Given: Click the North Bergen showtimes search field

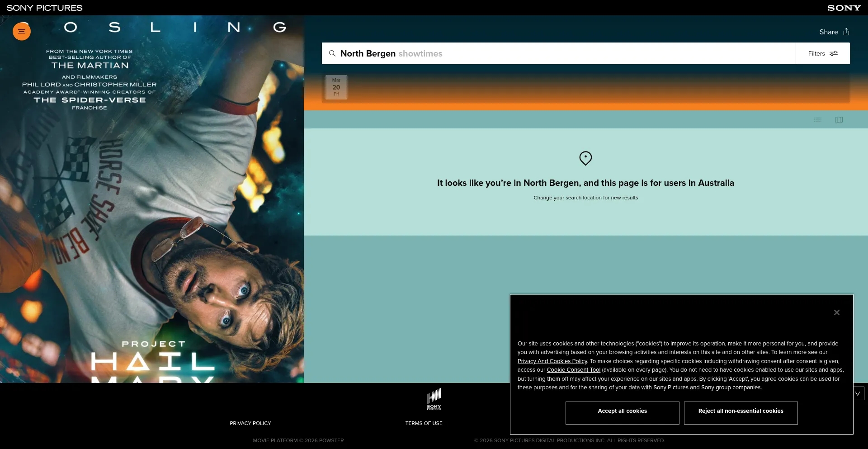Looking at the screenshot, I should 559,53.
